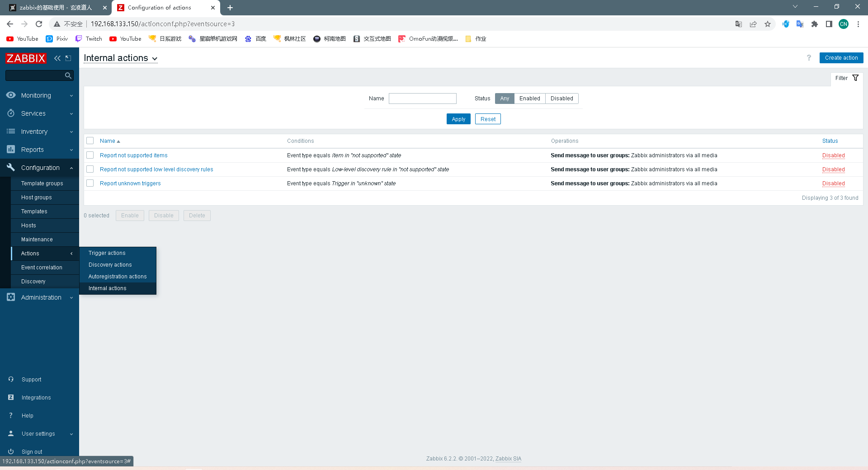Select Any status filter
868x470 pixels.
505,99
